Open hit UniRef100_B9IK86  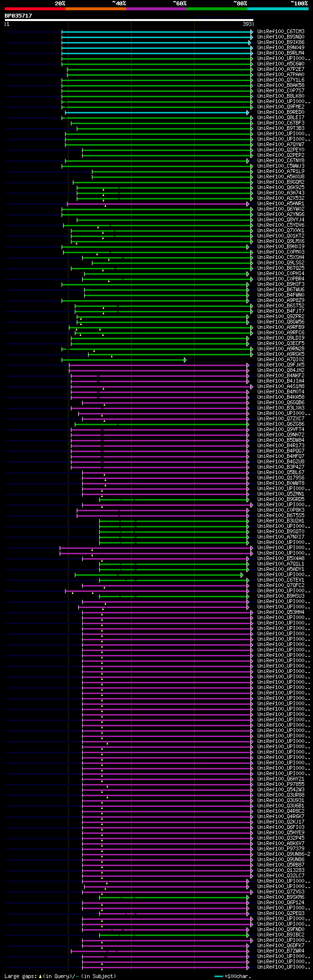(x=281, y=42)
